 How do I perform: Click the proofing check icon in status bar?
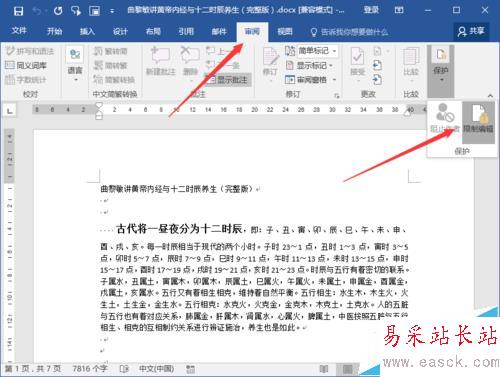[x=124, y=369]
